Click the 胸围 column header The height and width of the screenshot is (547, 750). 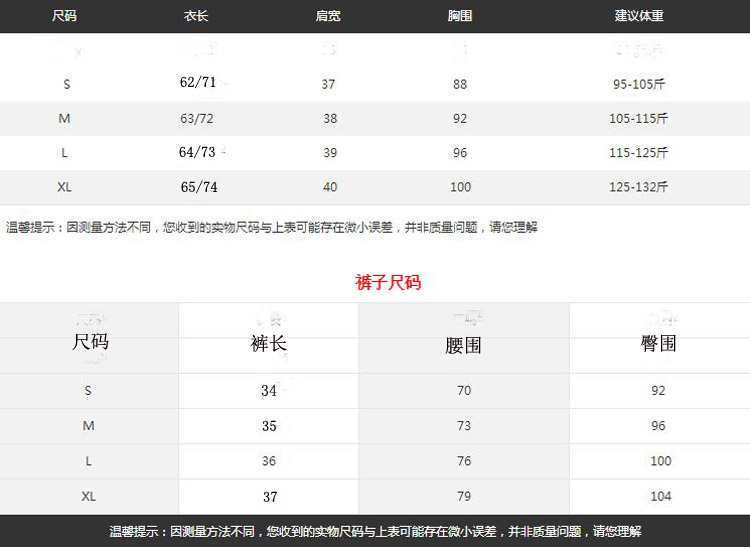point(460,16)
